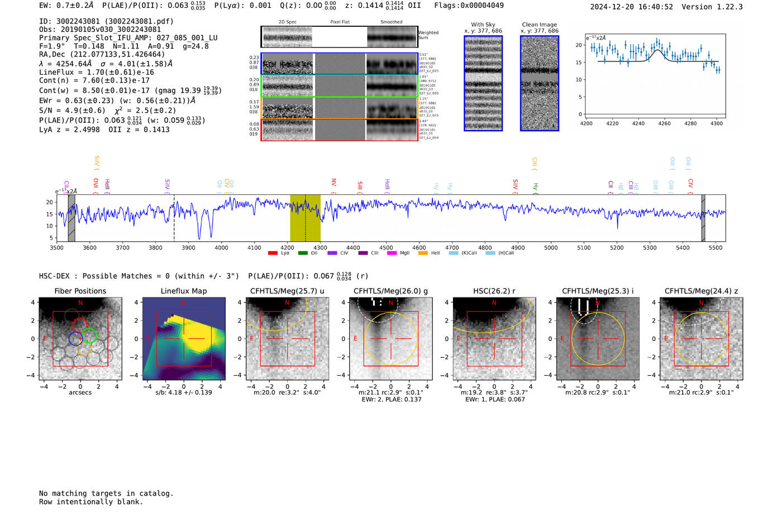This screenshot has height=532, width=782.
Task: Select the CFHTLS/Meg(24.4) z image
Action: pyautogui.click(x=702, y=339)
